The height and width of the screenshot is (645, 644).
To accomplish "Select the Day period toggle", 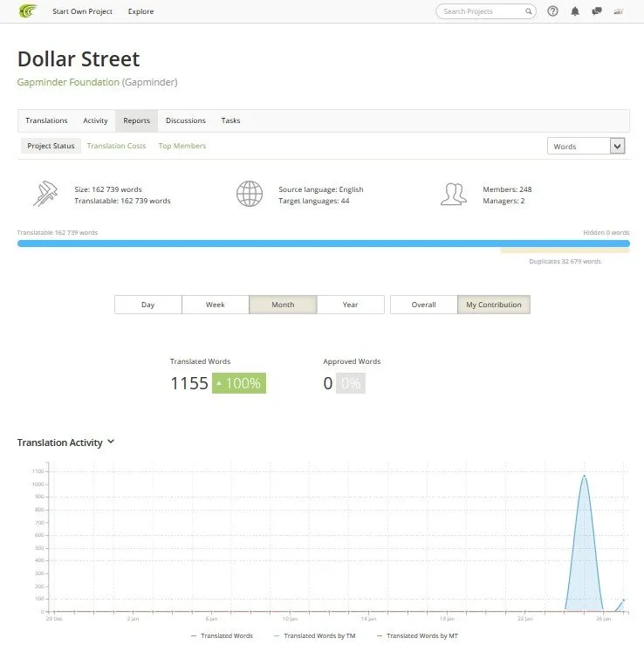I will tap(148, 305).
